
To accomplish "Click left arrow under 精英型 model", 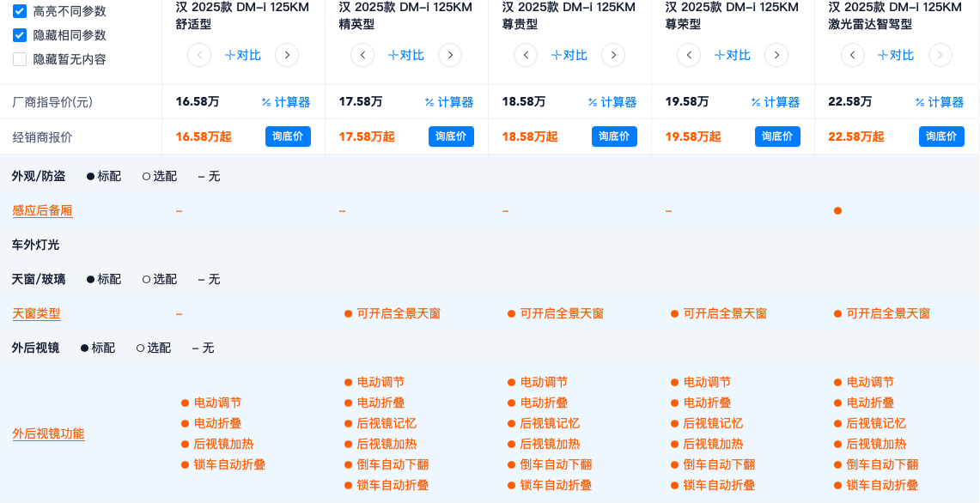I will [x=362, y=55].
